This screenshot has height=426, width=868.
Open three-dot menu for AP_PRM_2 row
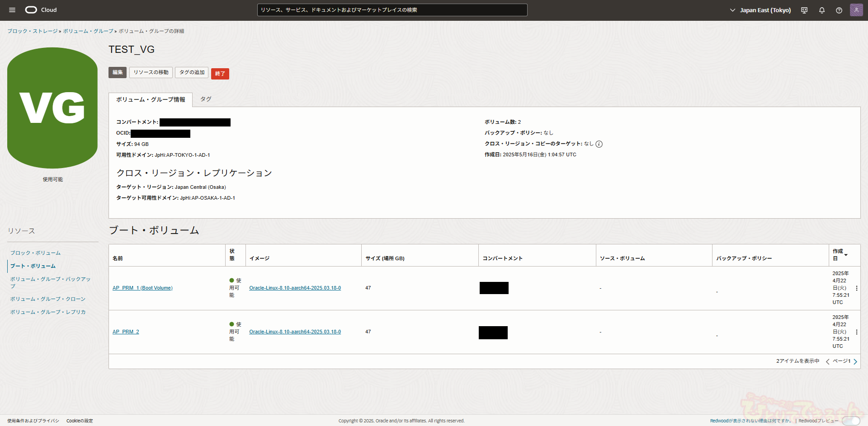coord(856,332)
